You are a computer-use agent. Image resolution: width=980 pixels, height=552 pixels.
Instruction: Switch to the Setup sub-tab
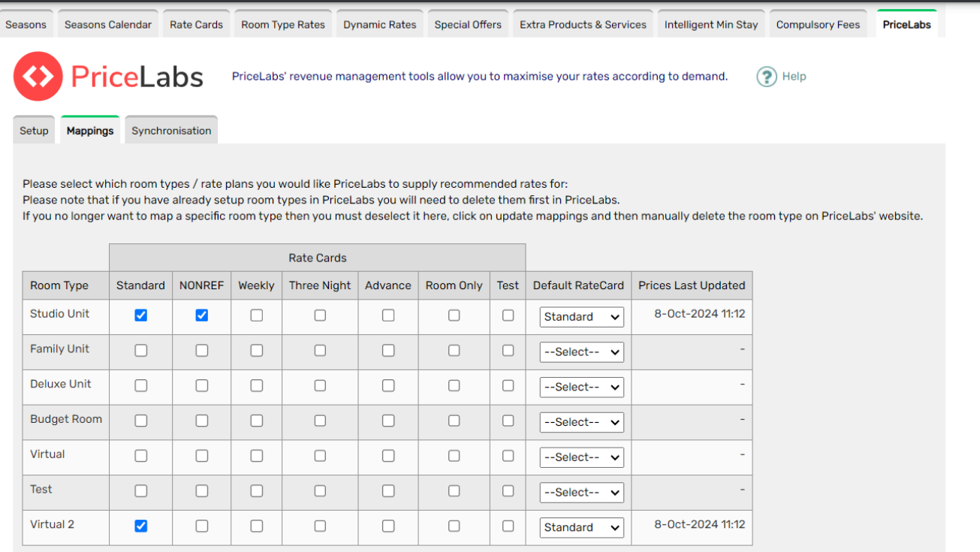pyautogui.click(x=34, y=130)
